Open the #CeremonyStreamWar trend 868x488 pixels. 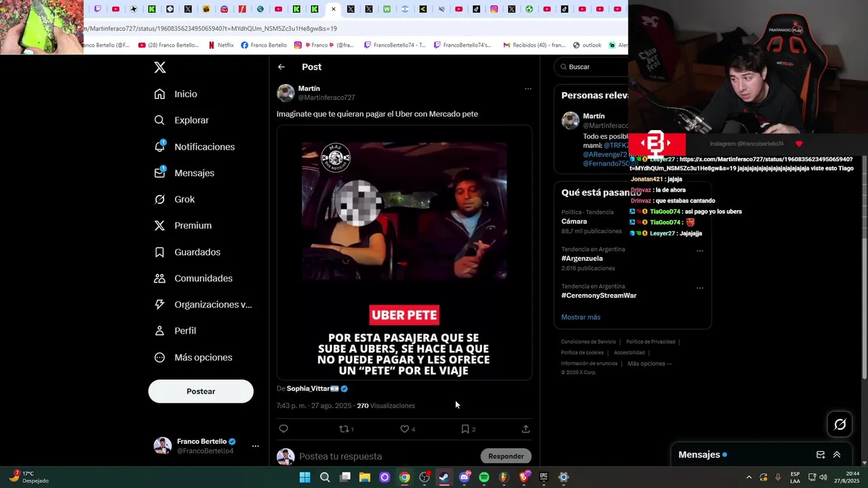599,296
